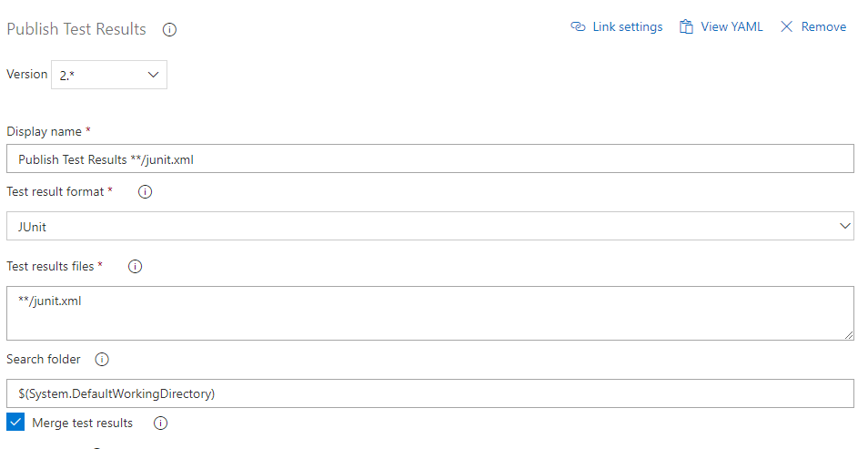Focus the Search folder input field
Viewport: 868px width, 449px height.
pyautogui.click(x=429, y=393)
